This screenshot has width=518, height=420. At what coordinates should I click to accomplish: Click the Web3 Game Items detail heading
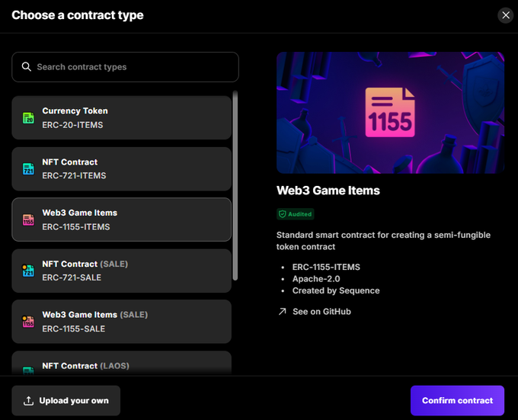[328, 191]
